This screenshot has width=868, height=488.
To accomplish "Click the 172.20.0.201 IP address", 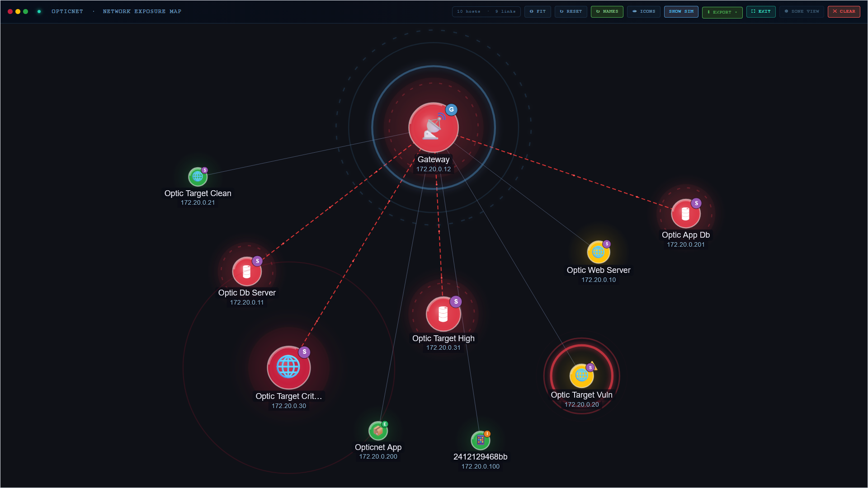I will pyautogui.click(x=685, y=245).
